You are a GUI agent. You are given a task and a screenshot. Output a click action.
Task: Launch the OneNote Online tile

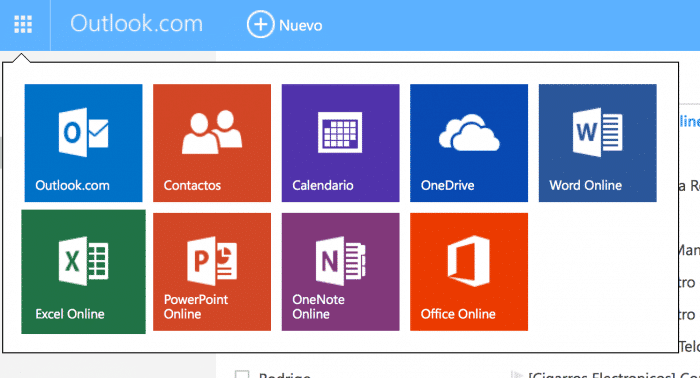(341, 272)
